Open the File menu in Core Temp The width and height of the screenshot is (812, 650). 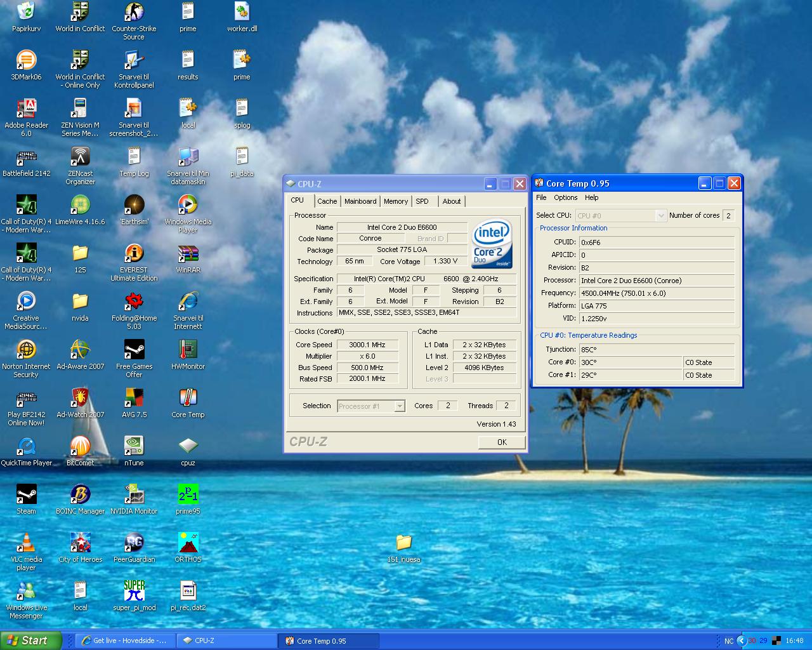pos(541,197)
